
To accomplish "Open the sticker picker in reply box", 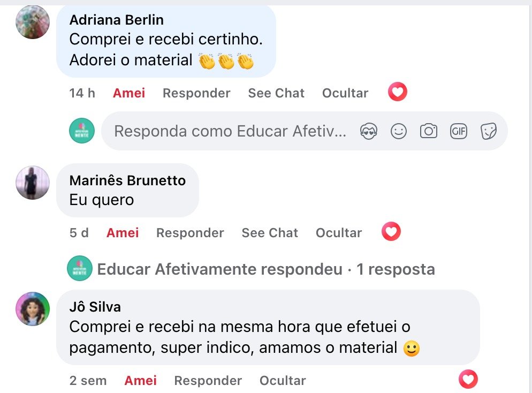I will coord(489,131).
